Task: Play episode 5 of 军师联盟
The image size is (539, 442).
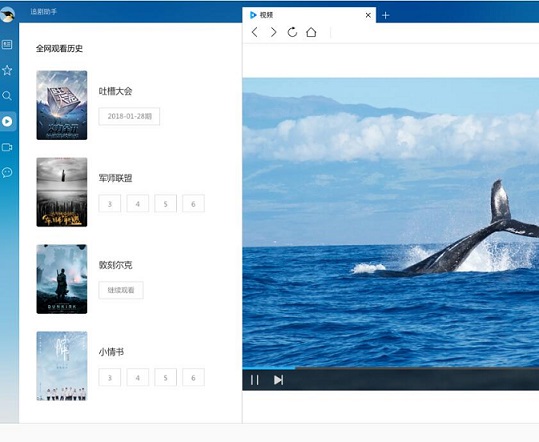Action: point(165,204)
